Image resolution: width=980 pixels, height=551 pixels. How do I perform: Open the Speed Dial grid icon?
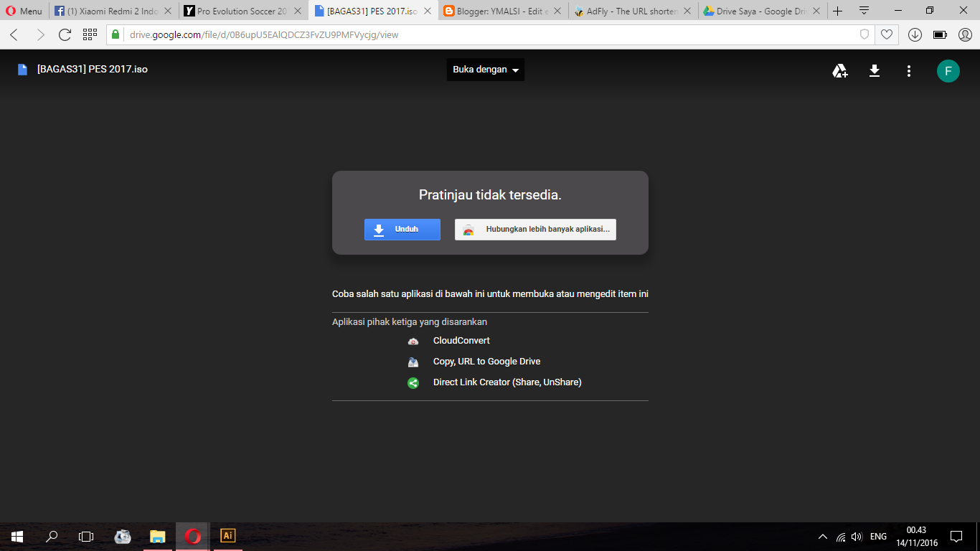click(90, 34)
